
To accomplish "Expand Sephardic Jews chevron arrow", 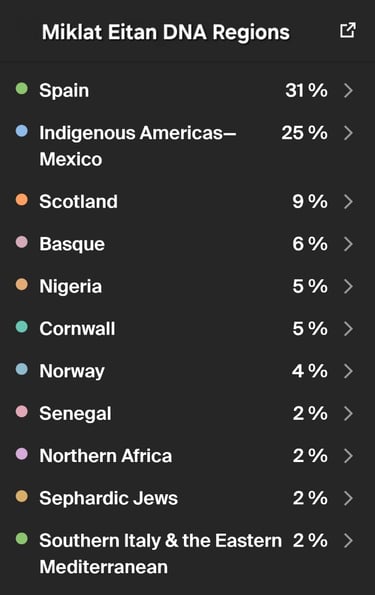I will pos(348,498).
